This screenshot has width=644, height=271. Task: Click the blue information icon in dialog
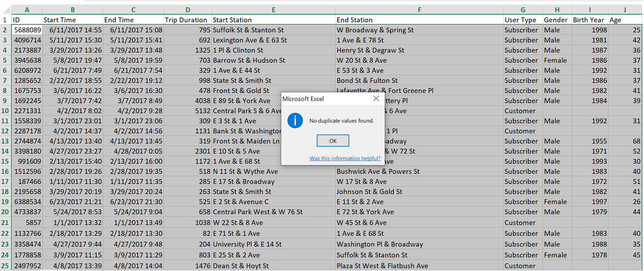(x=295, y=121)
